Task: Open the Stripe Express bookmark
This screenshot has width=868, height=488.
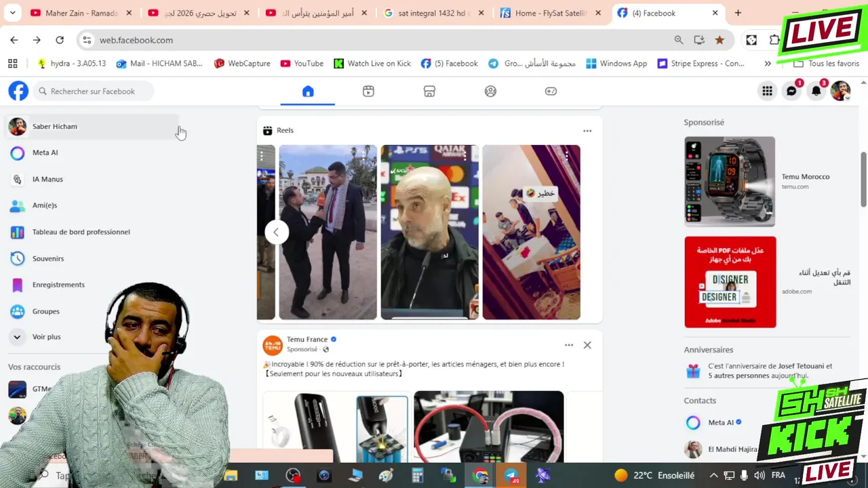Action: (701, 64)
